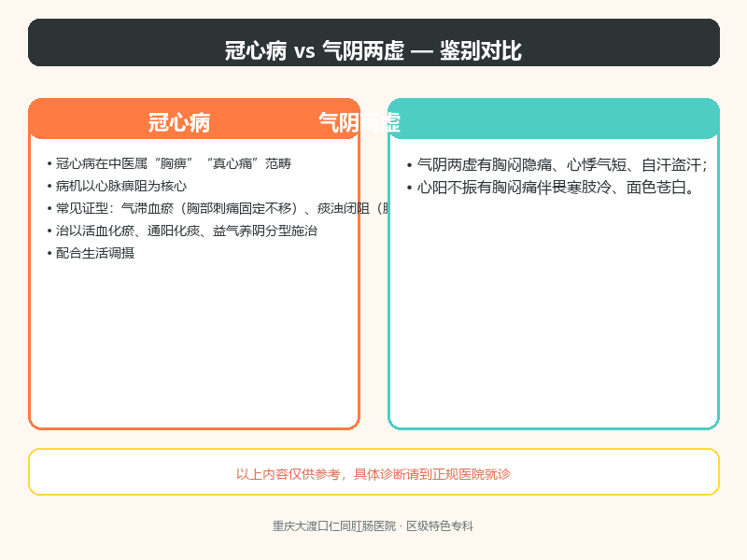Click the line 气阴两虚有胸闷隐痛、心悸气短、自汗盗汗
The image size is (747, 560).
coord(557,165)
